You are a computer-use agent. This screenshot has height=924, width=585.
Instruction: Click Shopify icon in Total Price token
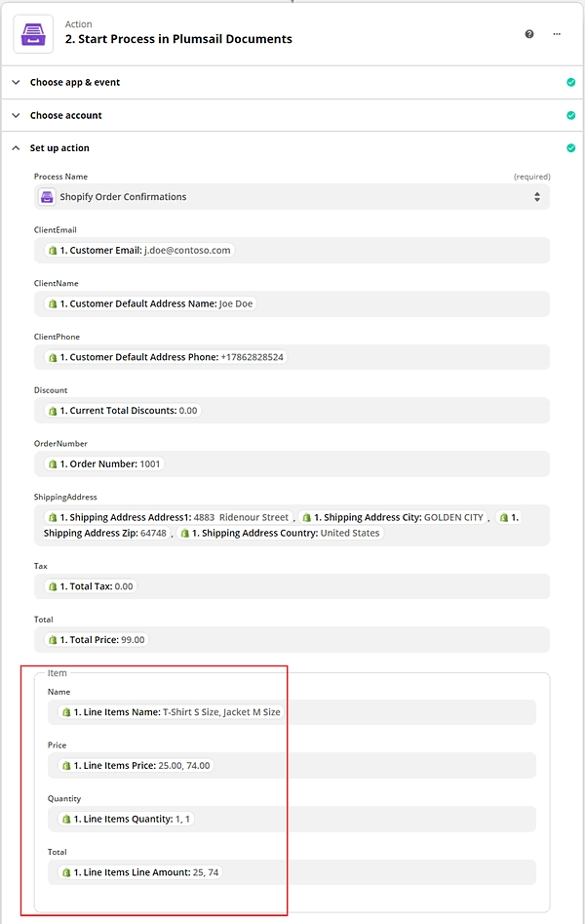(x=53, y=640)
